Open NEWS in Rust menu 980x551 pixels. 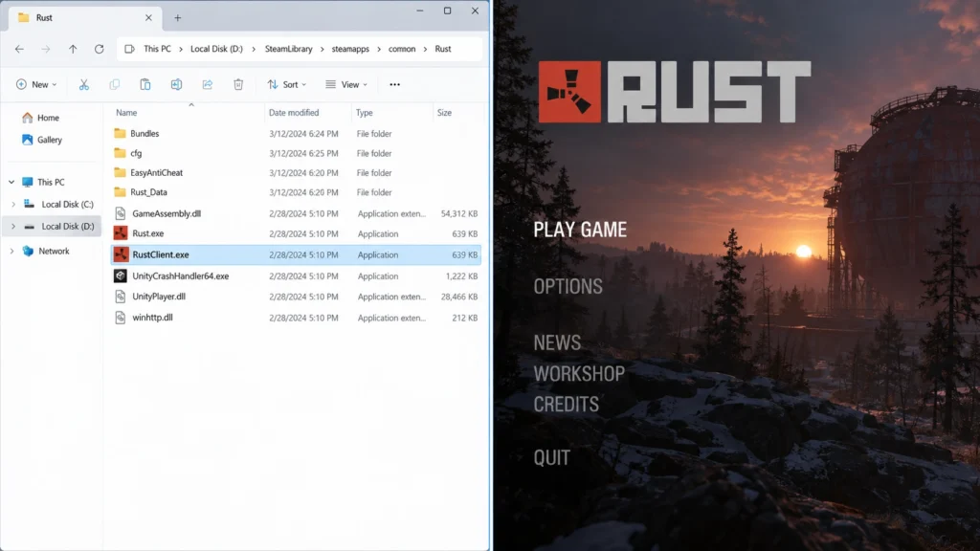pos(557,342)
